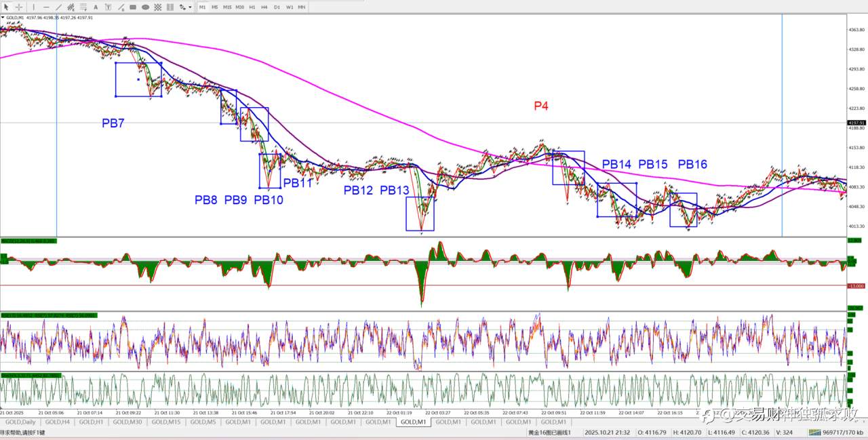Choose the horizontal line drawing tool

click(46, 7)
